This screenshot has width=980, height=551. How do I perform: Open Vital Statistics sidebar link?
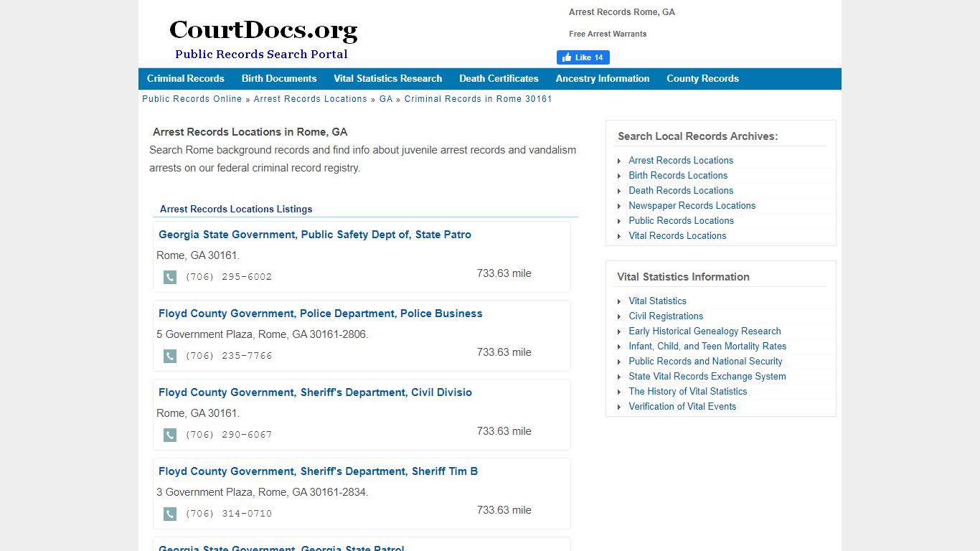(x=657, y=301)
